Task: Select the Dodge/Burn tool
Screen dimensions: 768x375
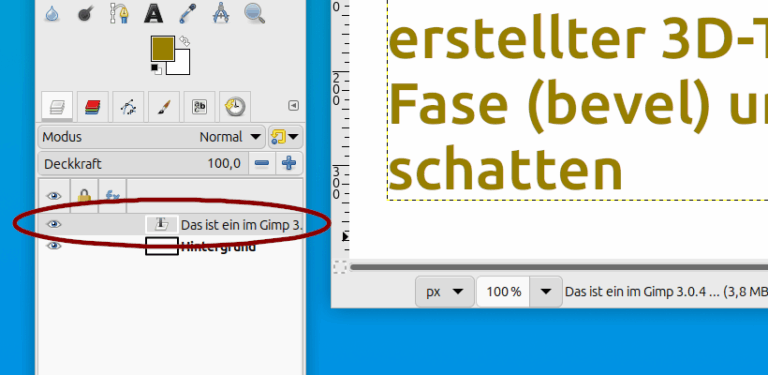Action: (x=85, y=14)
